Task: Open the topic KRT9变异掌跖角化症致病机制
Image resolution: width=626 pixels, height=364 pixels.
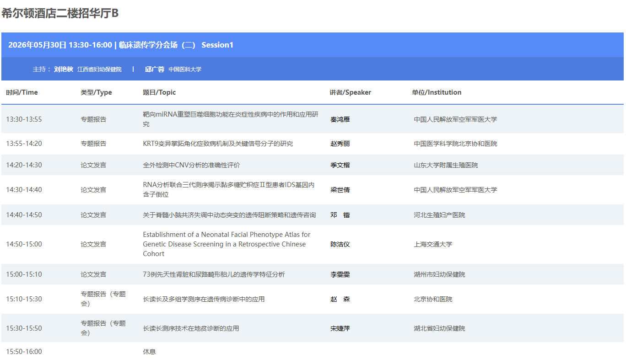Action: (x=218, y=144)
